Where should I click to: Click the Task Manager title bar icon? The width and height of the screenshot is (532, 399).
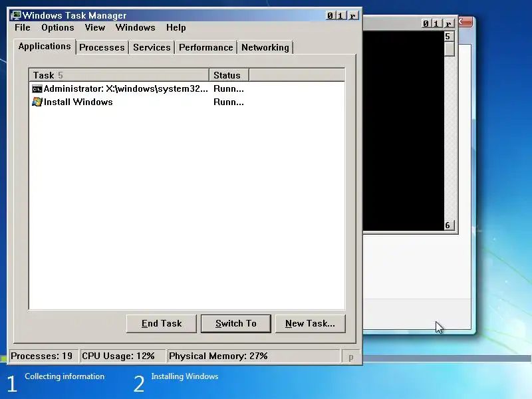15,15
